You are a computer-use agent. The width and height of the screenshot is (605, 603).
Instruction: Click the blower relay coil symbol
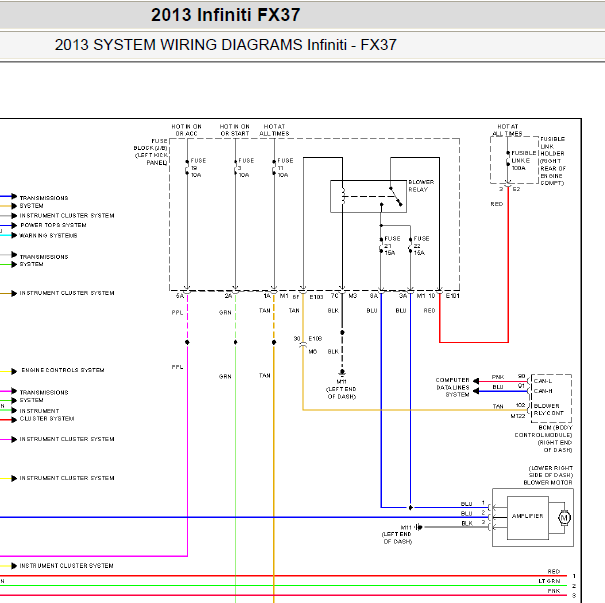[x=343, y=196]
